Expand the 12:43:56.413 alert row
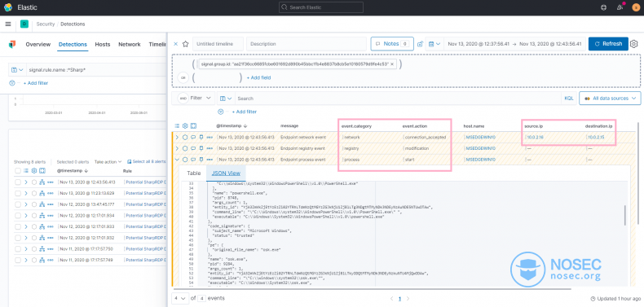Viewport: 644px width, 307px height. click(x=26, y=182)
